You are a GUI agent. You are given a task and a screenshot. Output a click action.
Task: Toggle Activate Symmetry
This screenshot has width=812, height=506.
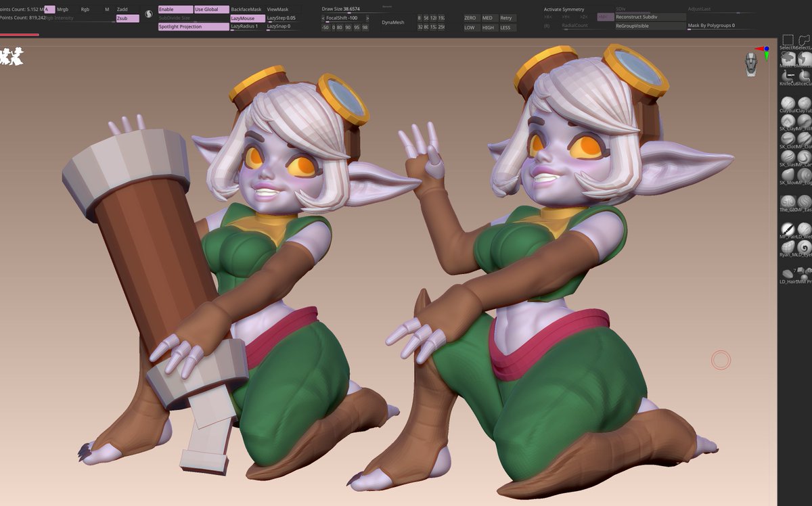(564, 9)
